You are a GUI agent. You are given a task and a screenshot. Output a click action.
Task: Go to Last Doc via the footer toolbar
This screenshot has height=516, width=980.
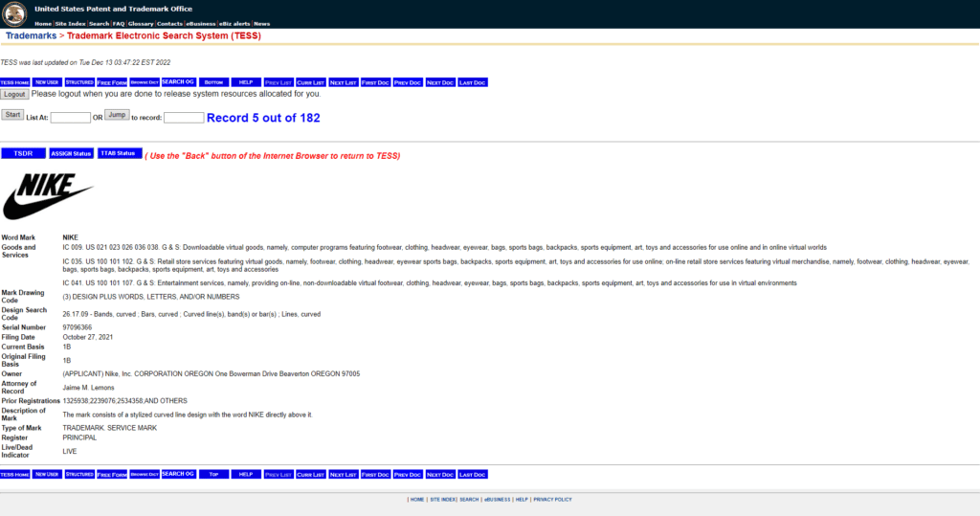pyautogui.click(x=473, y=475)
